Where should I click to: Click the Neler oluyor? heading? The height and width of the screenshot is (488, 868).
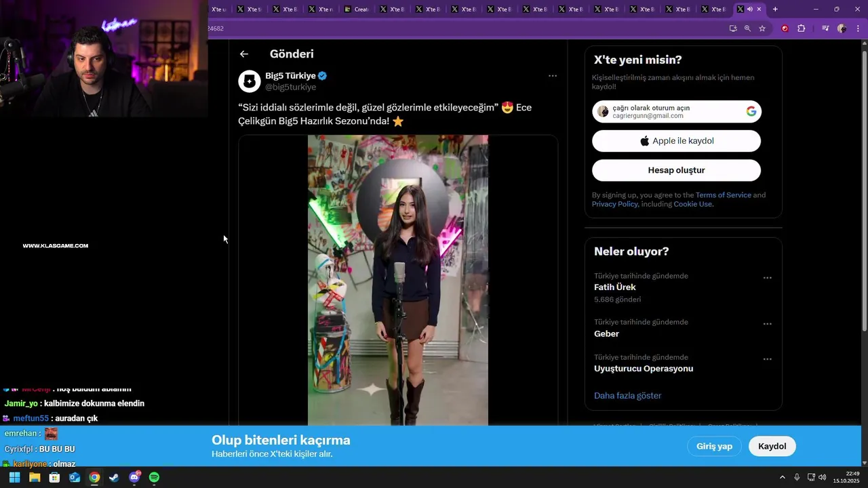point(631,251)
